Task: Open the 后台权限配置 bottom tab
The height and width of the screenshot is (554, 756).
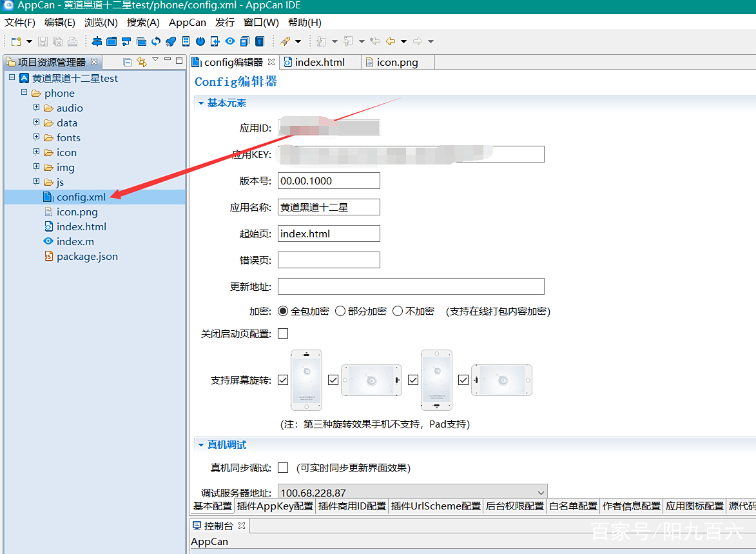Action: (x=514, y=506)
